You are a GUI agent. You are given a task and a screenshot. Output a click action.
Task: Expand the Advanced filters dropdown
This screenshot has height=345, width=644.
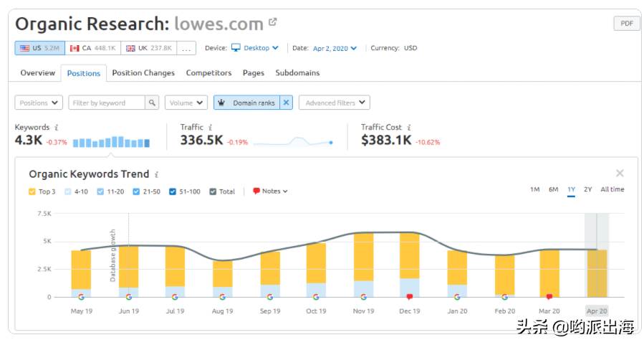click(335, 103)
